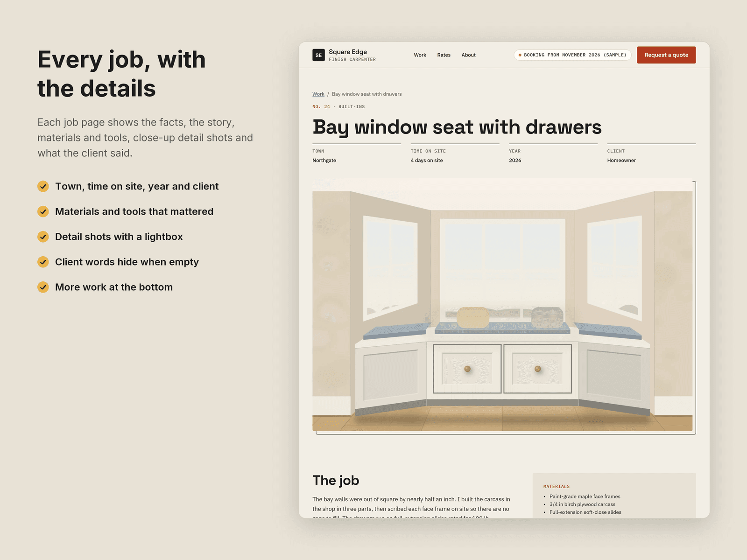The width and height of the screenshot is (747, 560).
Task: Click the check icon beside Client words
Action: point(43,262)
